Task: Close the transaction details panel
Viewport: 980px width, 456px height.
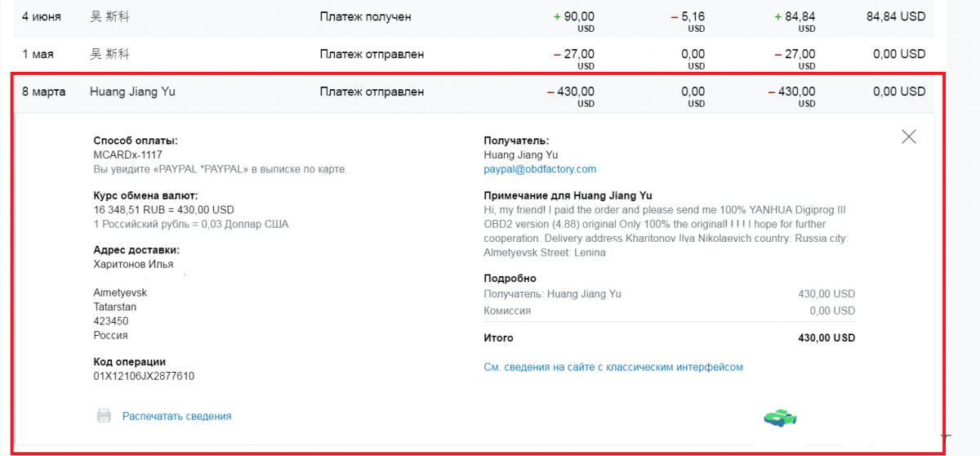Action: (x=908, y=136)
